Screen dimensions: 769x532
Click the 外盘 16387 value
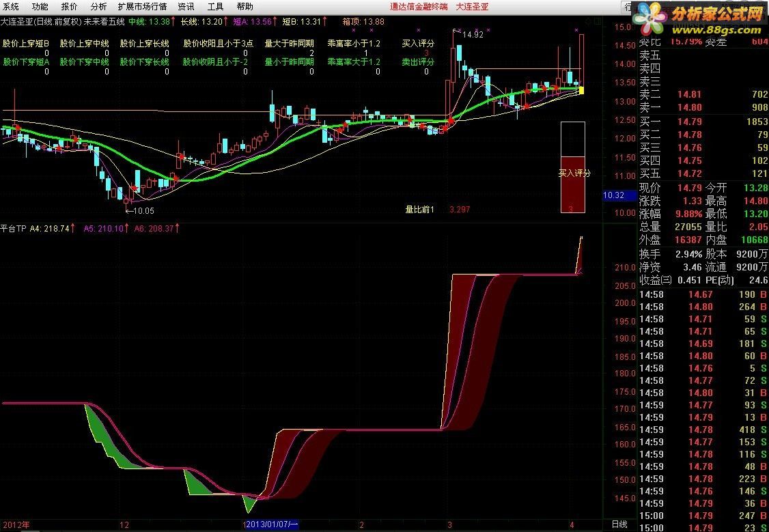coord(688,240)
